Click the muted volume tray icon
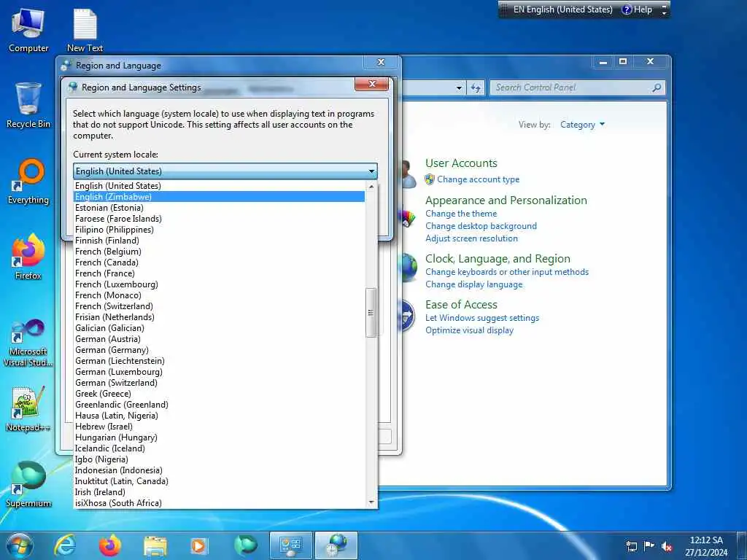Image resolution: width=747 pixels, height=560 pixels. point(667,547)
